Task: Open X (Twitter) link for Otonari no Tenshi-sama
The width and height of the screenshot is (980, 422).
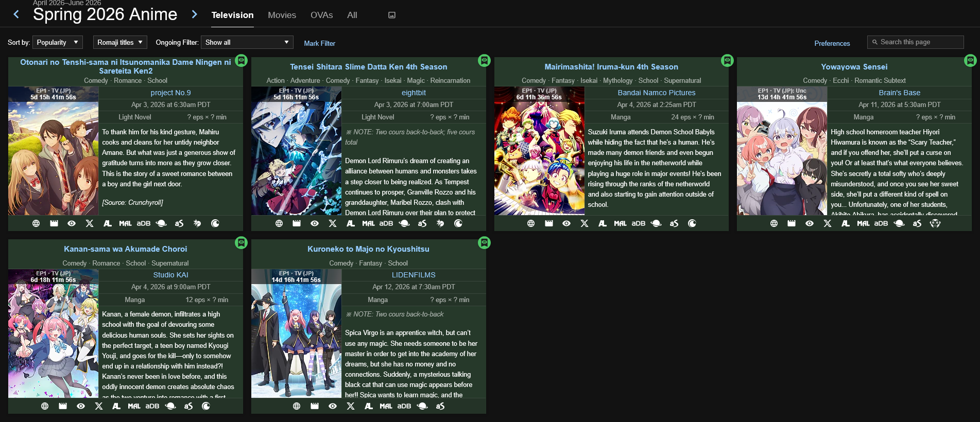Action: coord(90,223)
